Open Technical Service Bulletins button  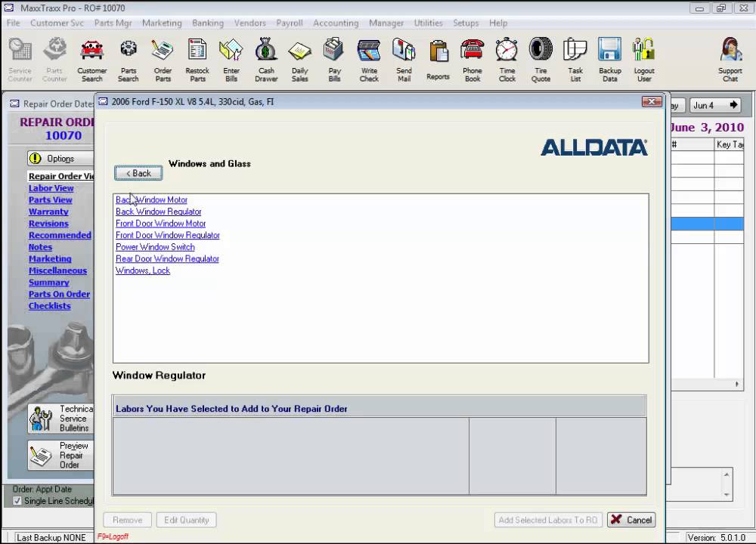click(60, 419)
